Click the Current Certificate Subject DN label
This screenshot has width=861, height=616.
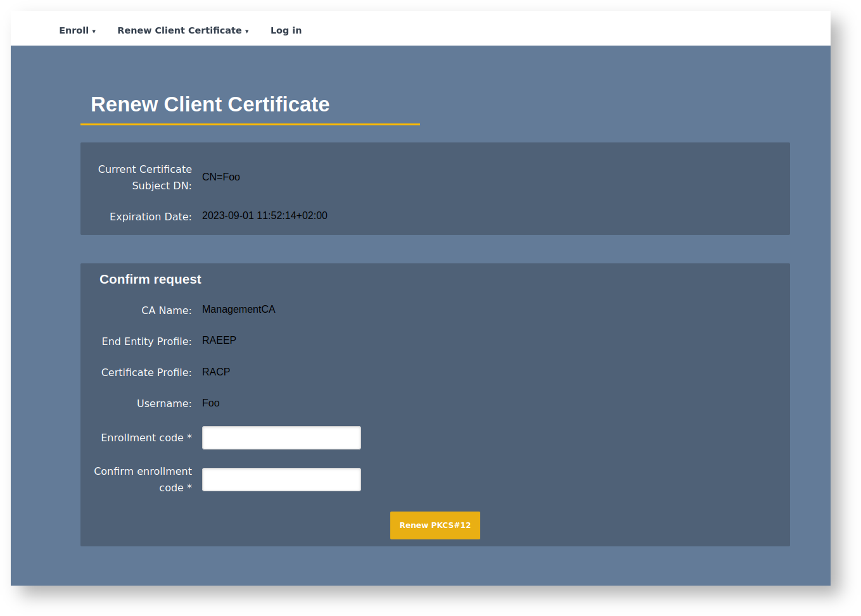(x=144, y=177)
